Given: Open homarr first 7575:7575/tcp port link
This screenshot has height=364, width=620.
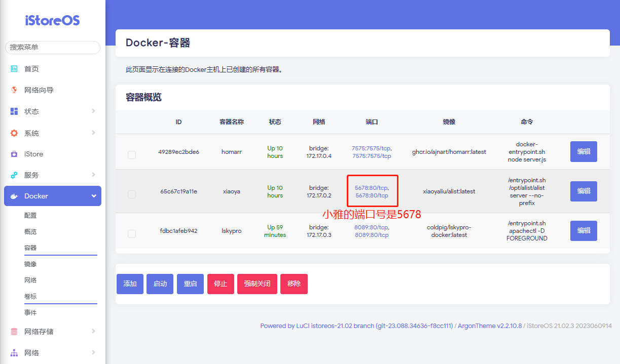Looking at the screenshot, I should coord(372,148).
